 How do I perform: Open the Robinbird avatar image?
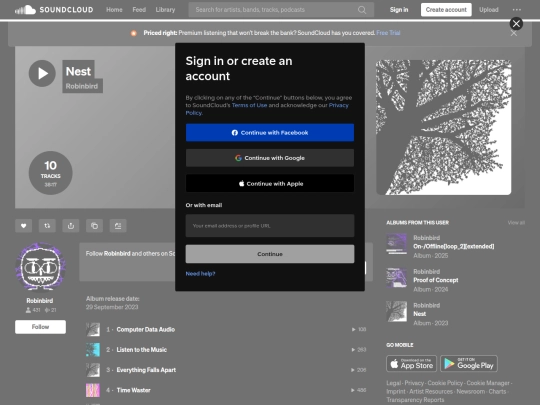[40, 268]
